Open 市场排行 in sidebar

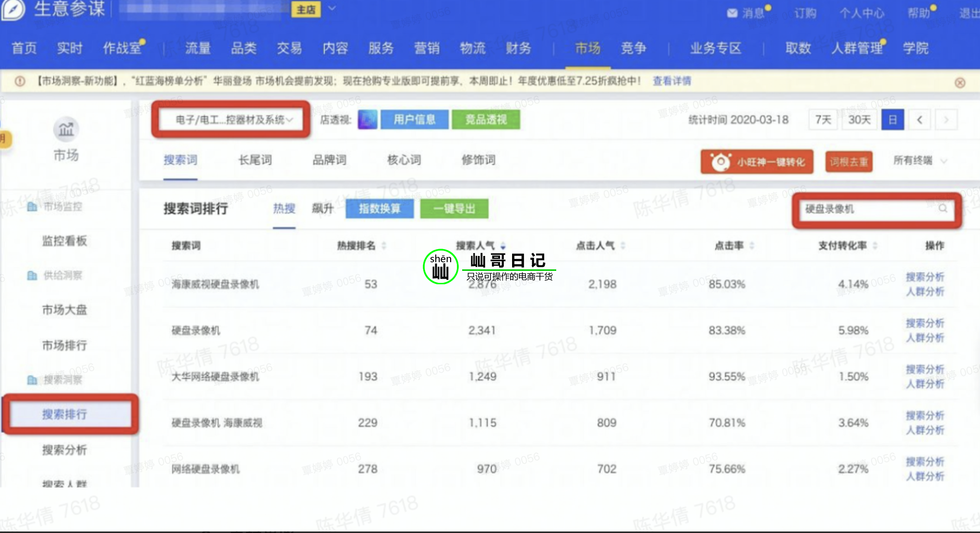(64, 345)
